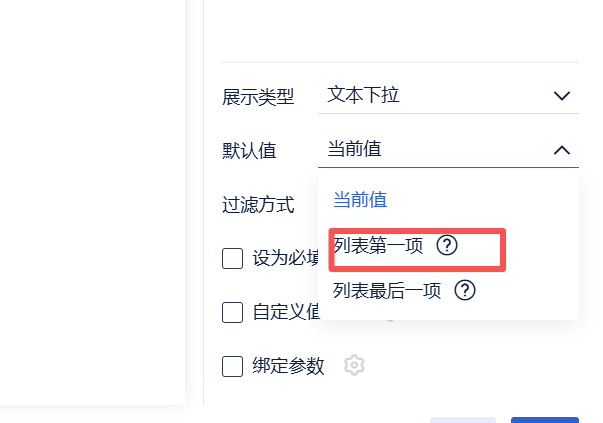Select 当前值 option in the list
Viewport: 603px width, 423px height.
click(360, 200)
